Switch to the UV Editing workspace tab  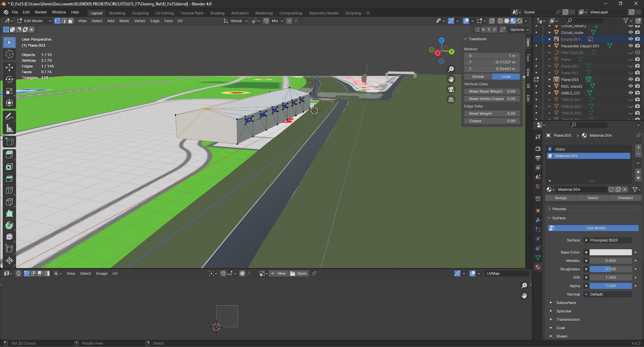[164, 13]
